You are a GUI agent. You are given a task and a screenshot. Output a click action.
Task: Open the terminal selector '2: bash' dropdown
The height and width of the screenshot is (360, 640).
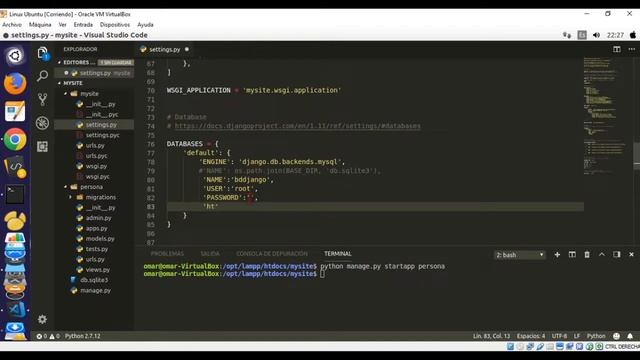(x=520, y=255)
